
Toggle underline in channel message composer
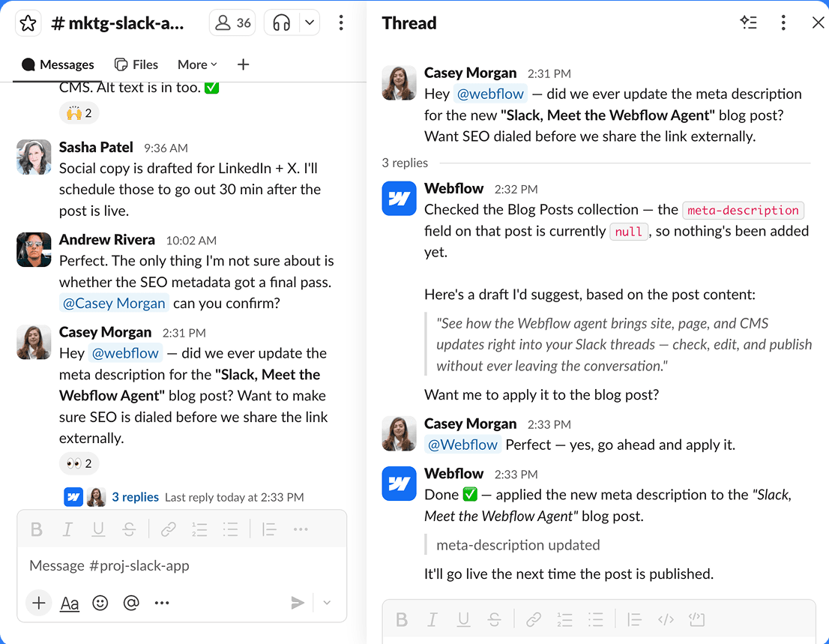pyautogui.click(x=97, y=529)
